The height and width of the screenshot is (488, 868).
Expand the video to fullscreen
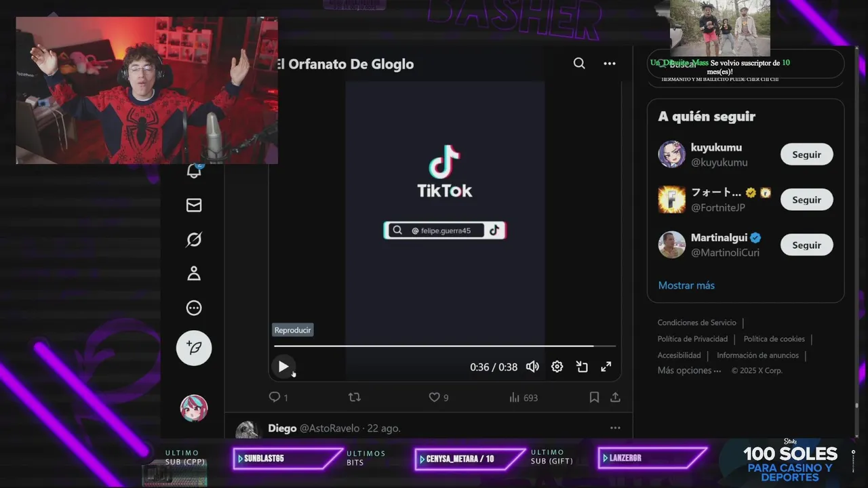[606, 367]
